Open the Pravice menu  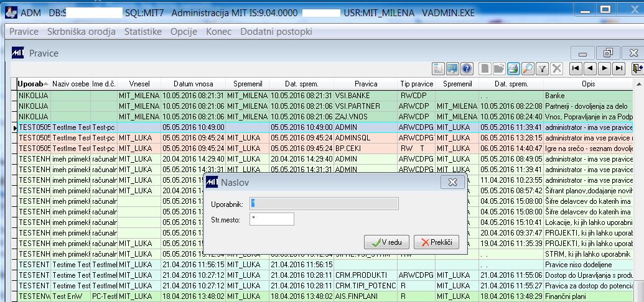click(x=24, y=32)
